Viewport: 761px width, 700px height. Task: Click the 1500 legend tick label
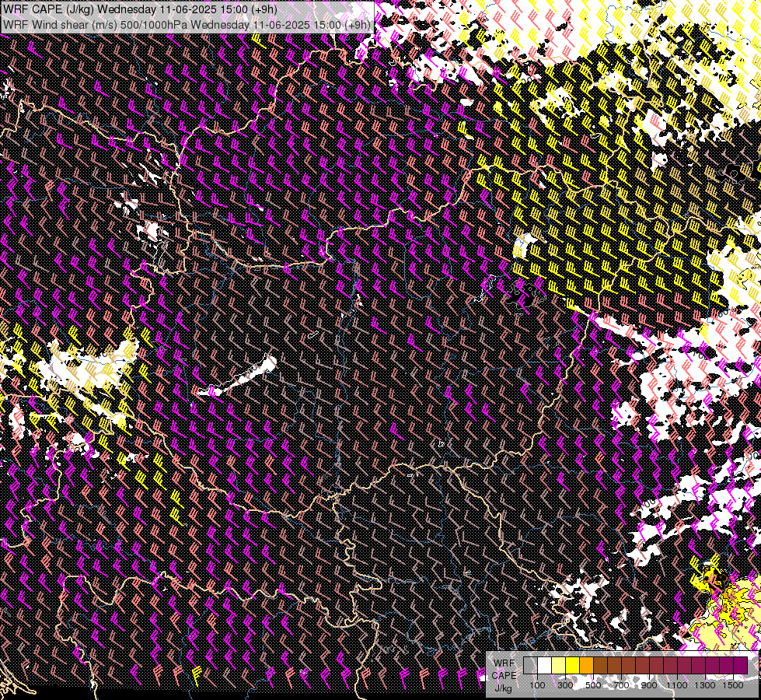[x=733, y=685]
